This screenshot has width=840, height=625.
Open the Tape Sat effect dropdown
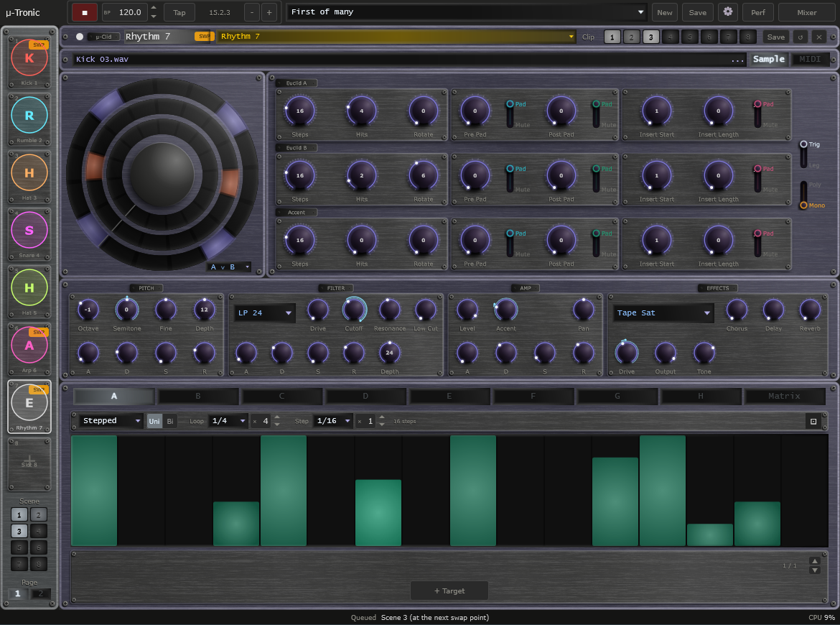pyautogui.click(x=663, y=313)
